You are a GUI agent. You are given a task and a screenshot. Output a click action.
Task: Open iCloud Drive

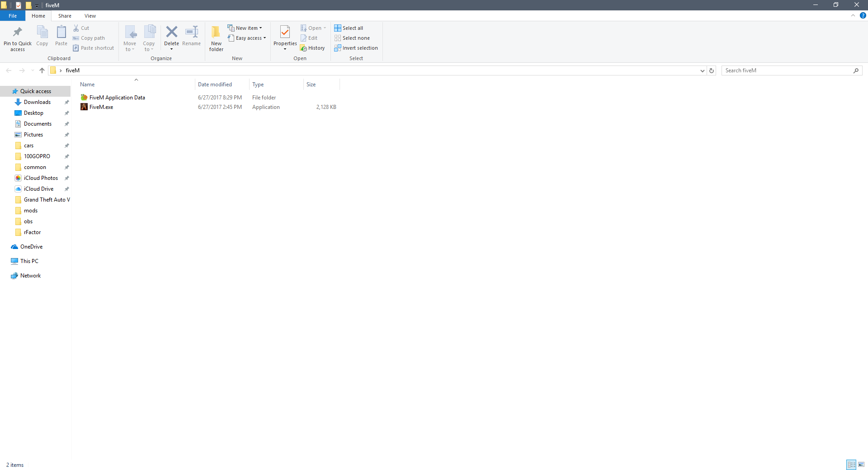[38, 189]
